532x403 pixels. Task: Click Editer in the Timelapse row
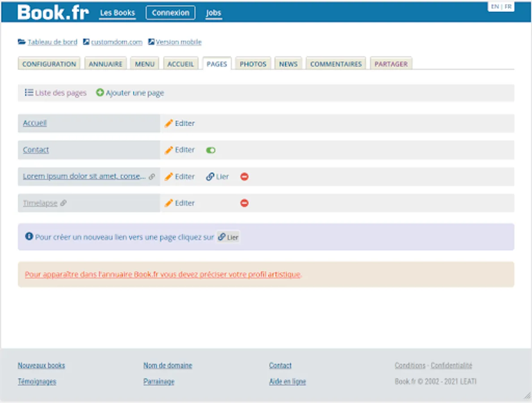coord(184,203)
